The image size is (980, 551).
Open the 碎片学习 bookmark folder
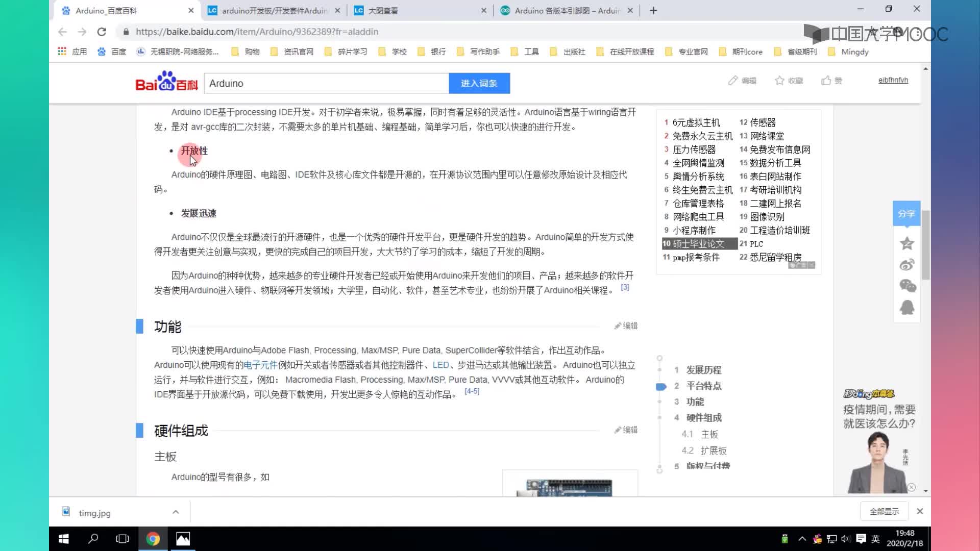346,52
